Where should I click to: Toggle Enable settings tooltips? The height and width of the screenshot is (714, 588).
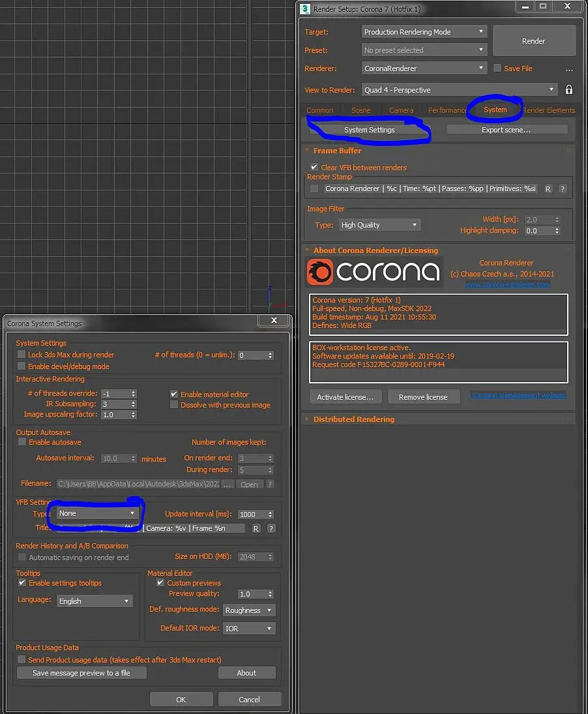pyautogui.click(x=22, y=583)
